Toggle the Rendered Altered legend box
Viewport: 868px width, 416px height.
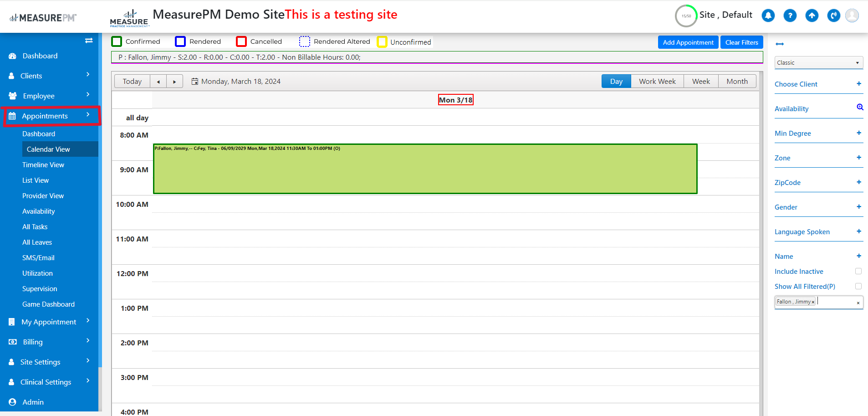[x=305, y=41]
